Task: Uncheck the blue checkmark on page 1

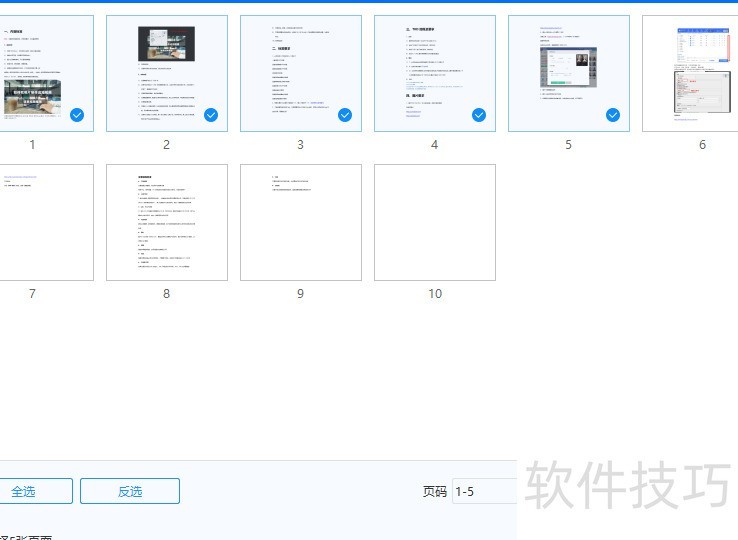Action: click(77, 115)
